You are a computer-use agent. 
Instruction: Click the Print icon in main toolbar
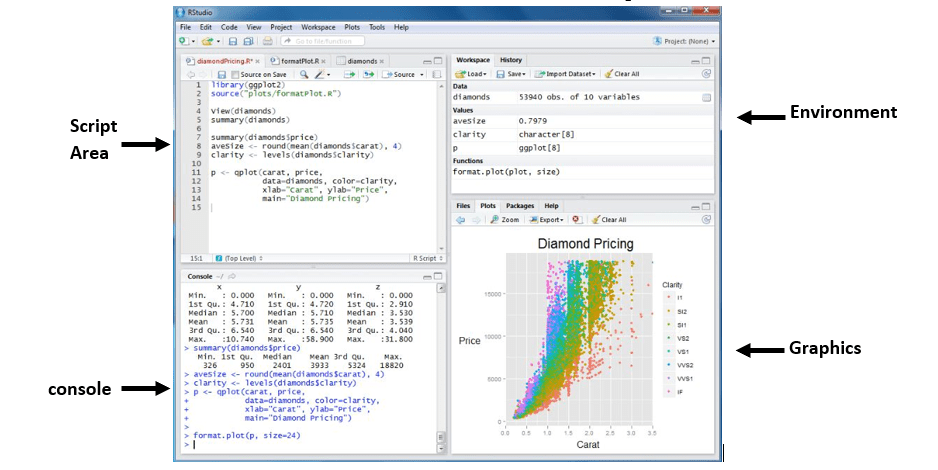pos(267,41)
